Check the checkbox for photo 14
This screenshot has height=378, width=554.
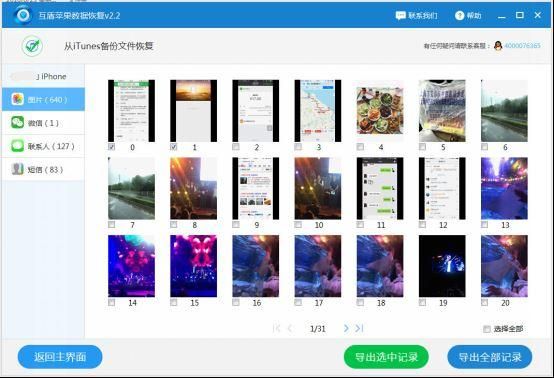tap(112, 302)
